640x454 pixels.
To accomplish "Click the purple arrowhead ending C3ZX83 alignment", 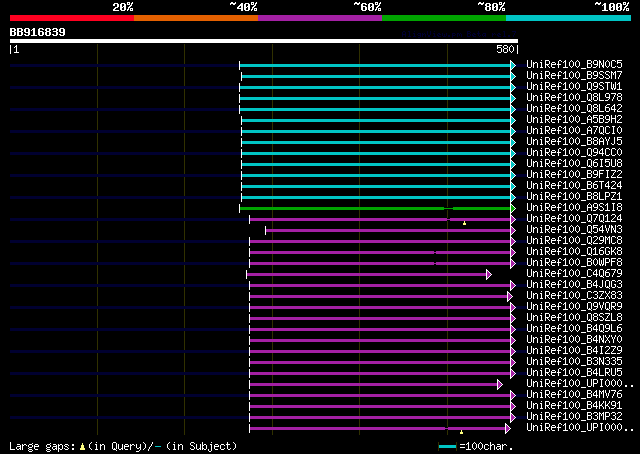I will tap(509, 297).
